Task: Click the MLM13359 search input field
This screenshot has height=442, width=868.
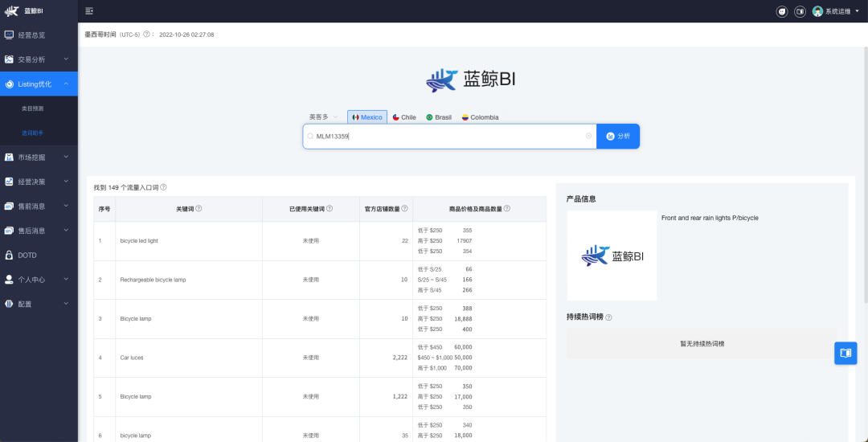Action: 449,136
